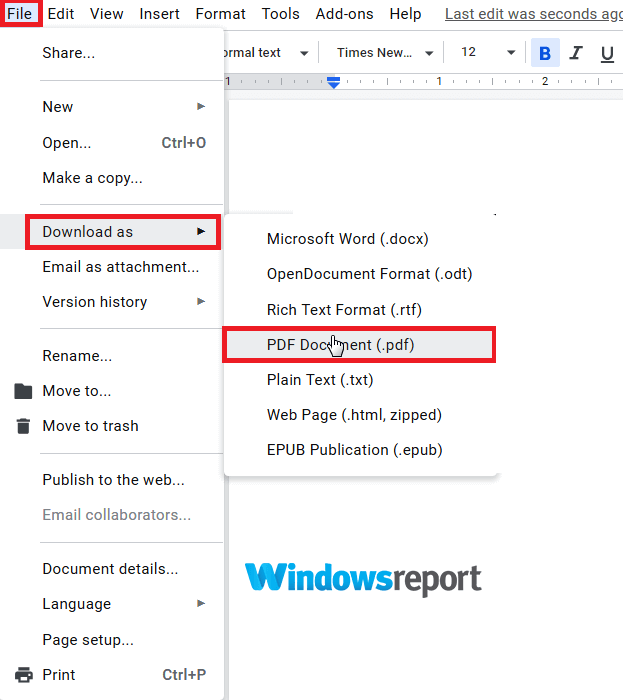Toggle Underline formatting button

[607, 53]
